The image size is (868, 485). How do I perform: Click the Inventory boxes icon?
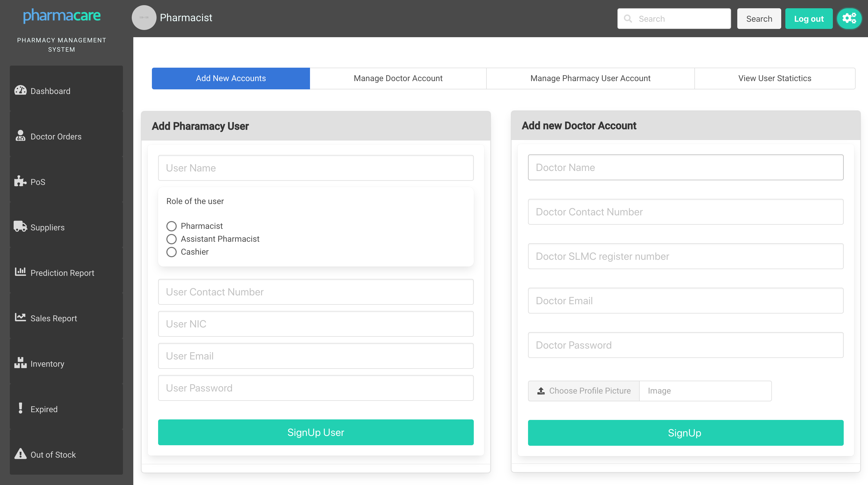click(x=20, y=363)
